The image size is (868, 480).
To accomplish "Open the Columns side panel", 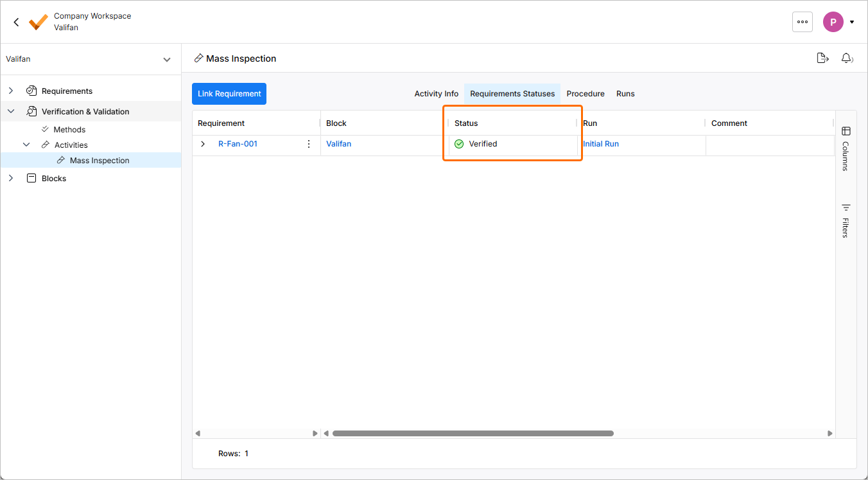I will (x=846, y=148).
